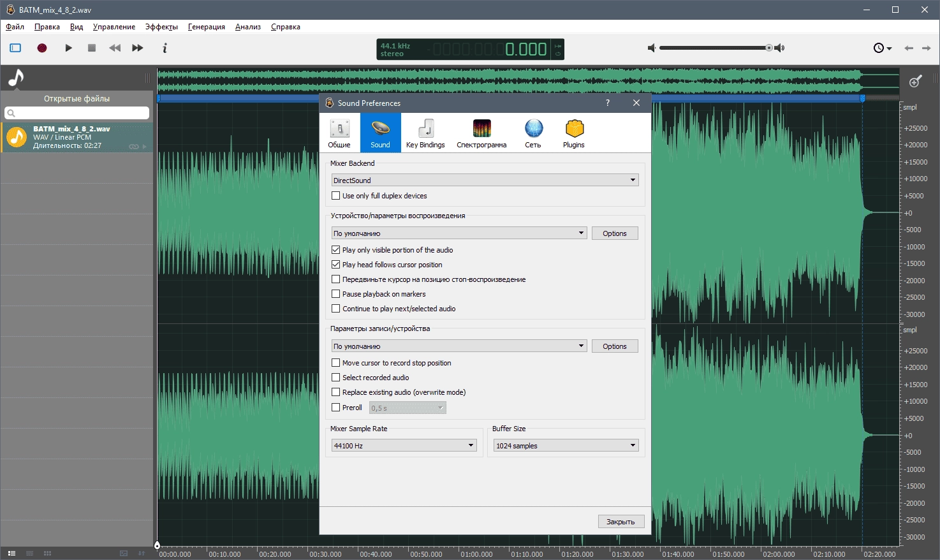The image size is (940, 560).
Task: Open the Preroll '0,5 s' dropdown
Action: (408, 408)
